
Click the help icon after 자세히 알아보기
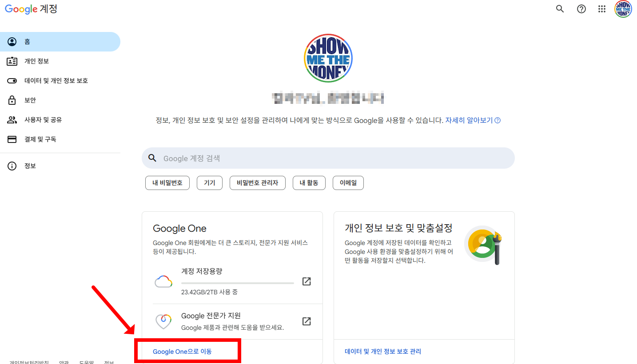pyautogui.click(x=498, y=120)
